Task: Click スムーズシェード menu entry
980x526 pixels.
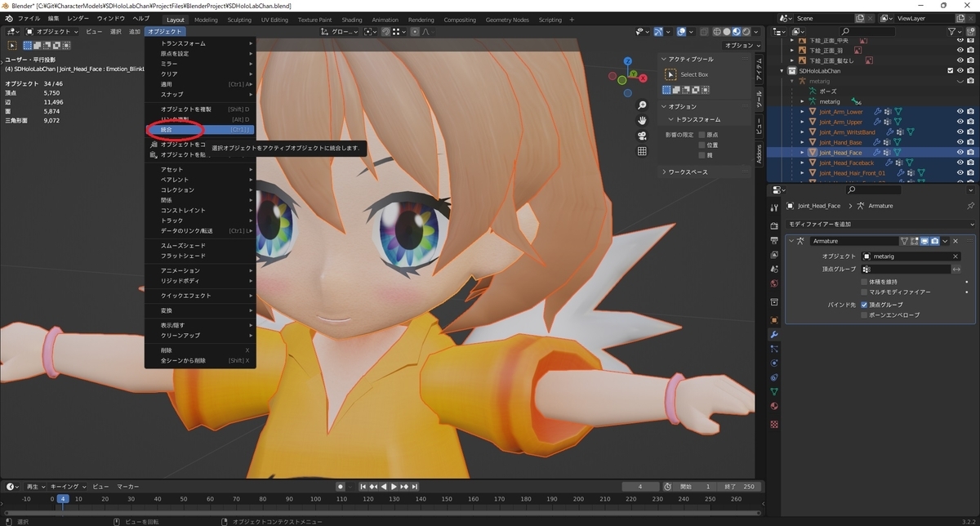Action: [200, 246]
